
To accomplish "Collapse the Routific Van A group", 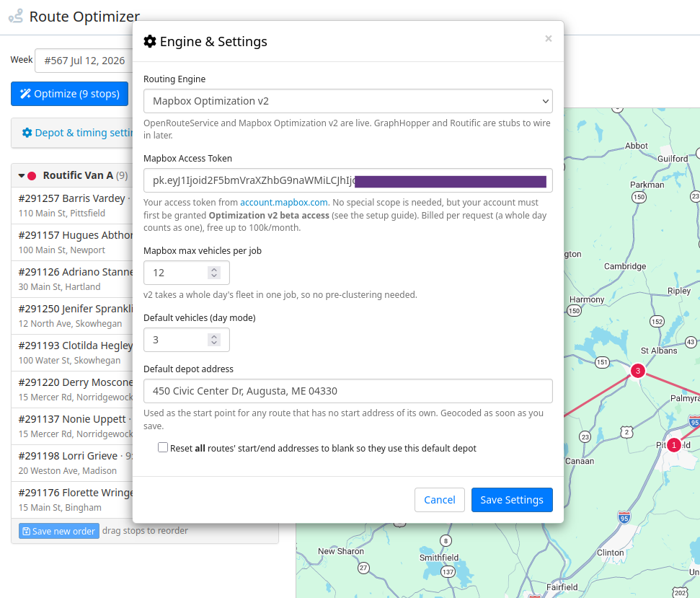I will click(x=21, y=175).
